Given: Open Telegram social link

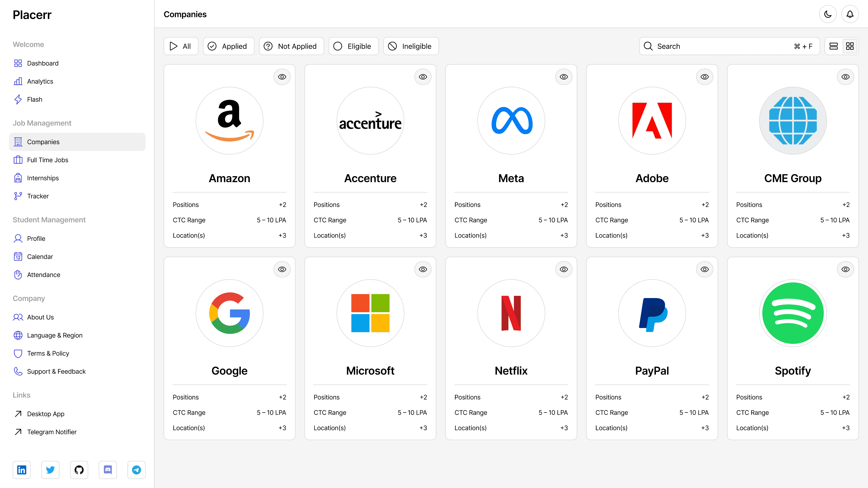Looking at the screenshot, I should pos(136,470).
